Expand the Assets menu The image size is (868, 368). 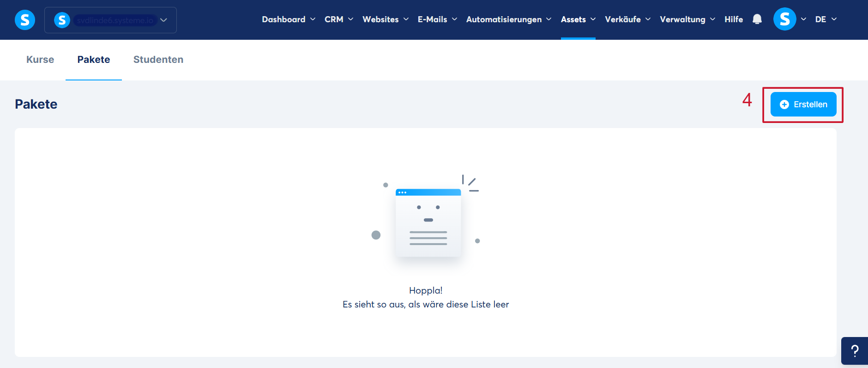click(578, 19)
